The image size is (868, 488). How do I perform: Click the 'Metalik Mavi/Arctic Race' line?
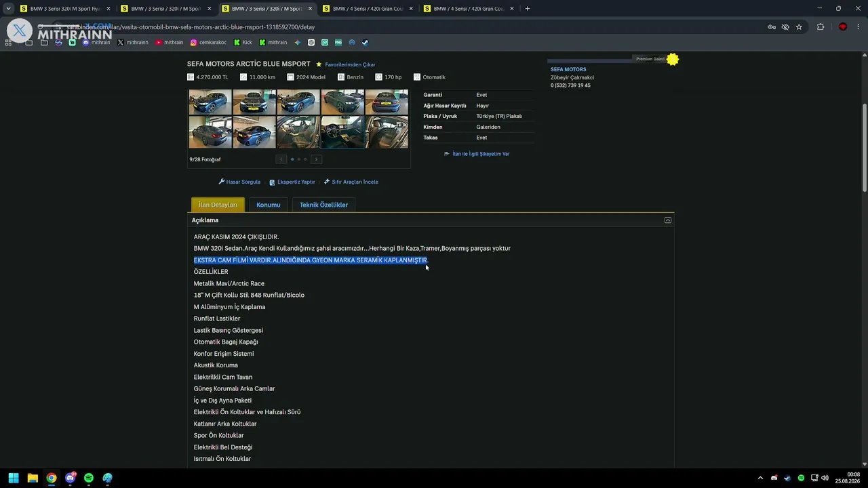tap(229, 284)
